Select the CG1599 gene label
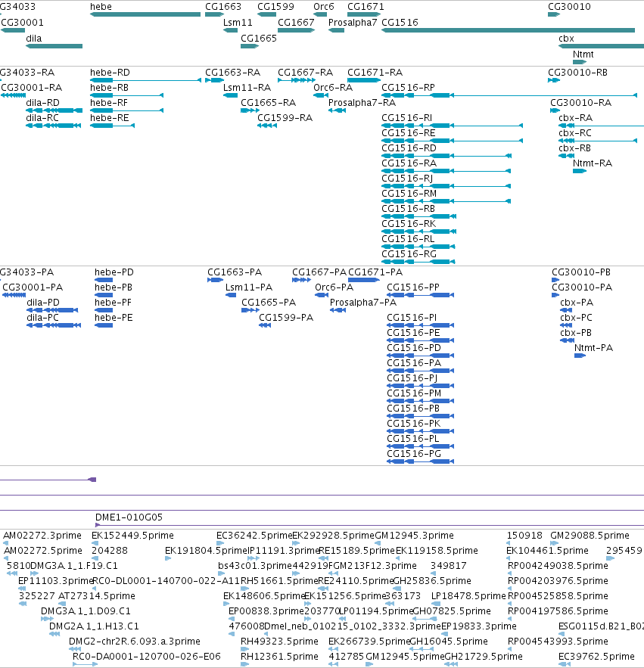This screenshot has width=644, height=668. pos(275,7)
